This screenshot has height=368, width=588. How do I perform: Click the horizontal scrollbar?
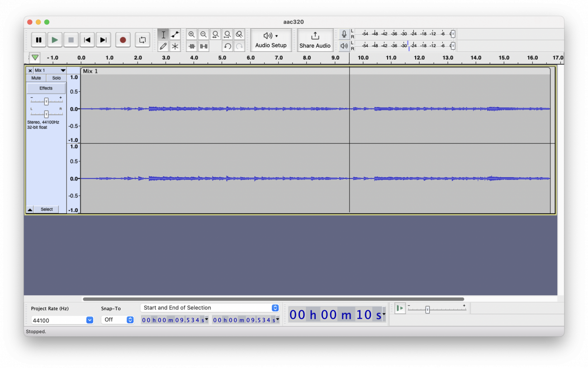tap(273, 299)
